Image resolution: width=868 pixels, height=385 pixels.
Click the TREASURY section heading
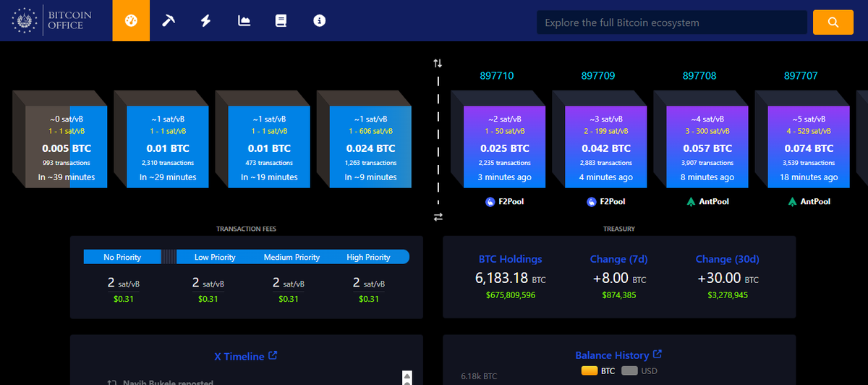point(619,229)
